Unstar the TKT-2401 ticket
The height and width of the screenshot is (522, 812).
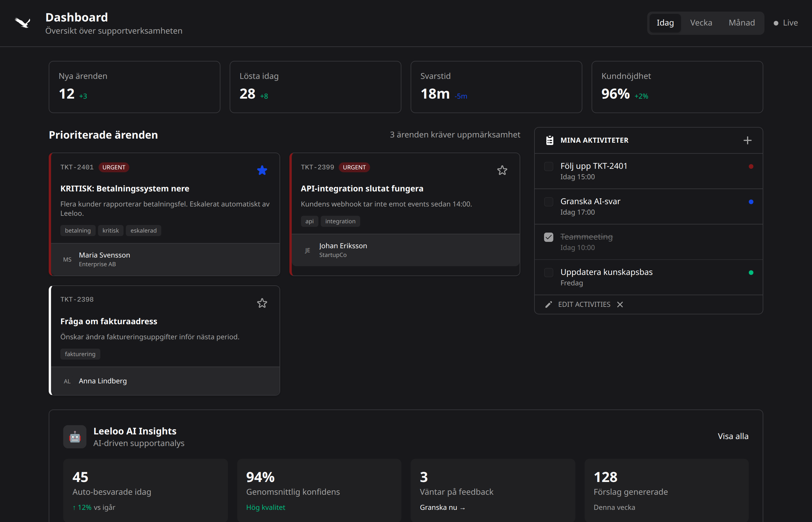[x=262, y=171]
